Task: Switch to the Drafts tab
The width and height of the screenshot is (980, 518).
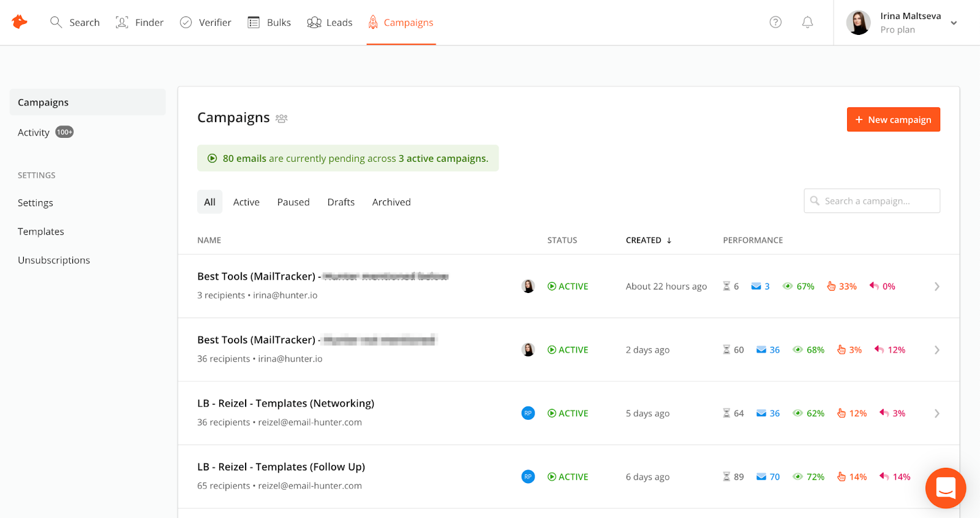Action: (341, 202)
